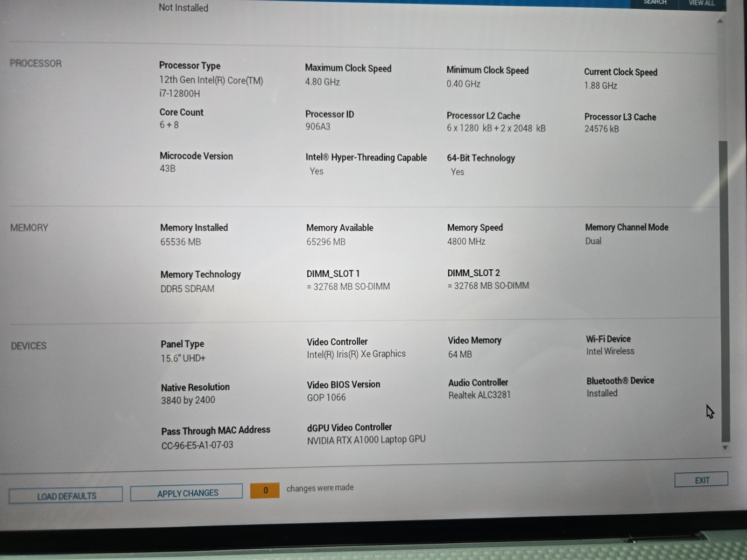Click the Intel Hyper-Threading Capable label
The image size is (747, 560).
[366, 158]
